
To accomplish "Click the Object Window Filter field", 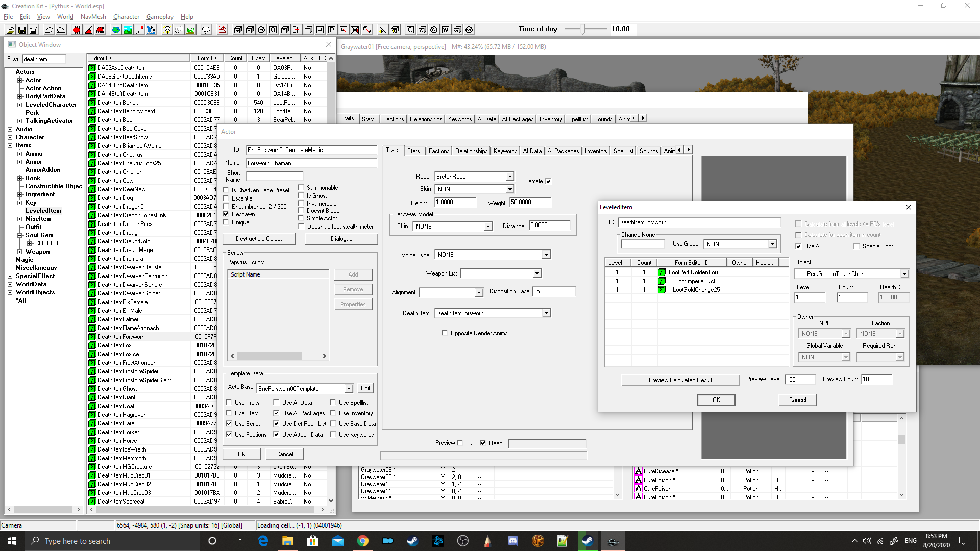I will 44,59.
